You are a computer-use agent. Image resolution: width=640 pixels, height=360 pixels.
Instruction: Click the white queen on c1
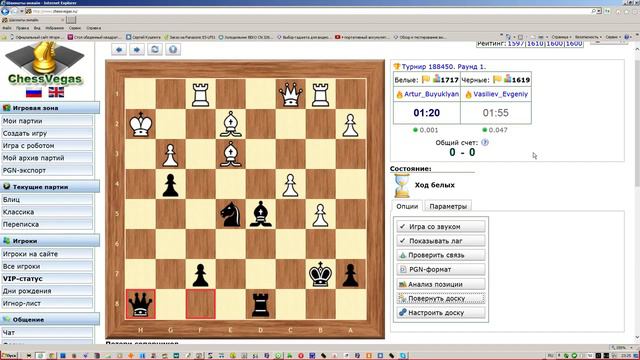point(290,94)
